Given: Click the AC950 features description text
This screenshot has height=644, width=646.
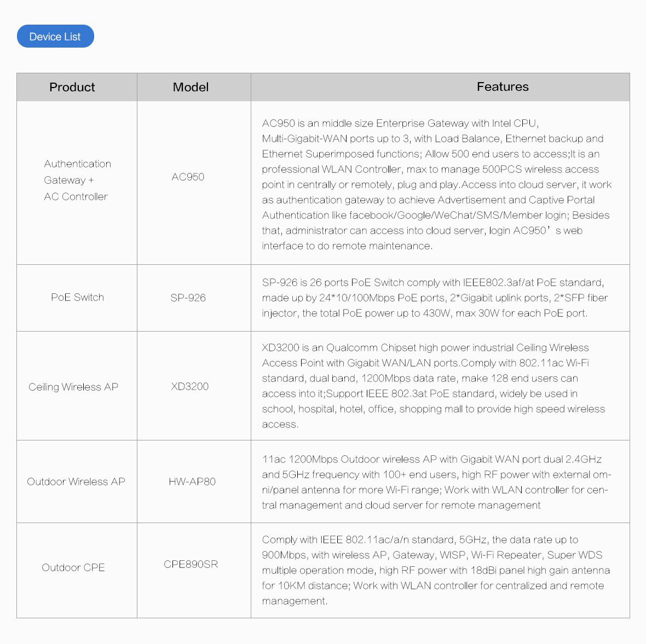Looking at the screenshot, I should (x=437, y=184).
